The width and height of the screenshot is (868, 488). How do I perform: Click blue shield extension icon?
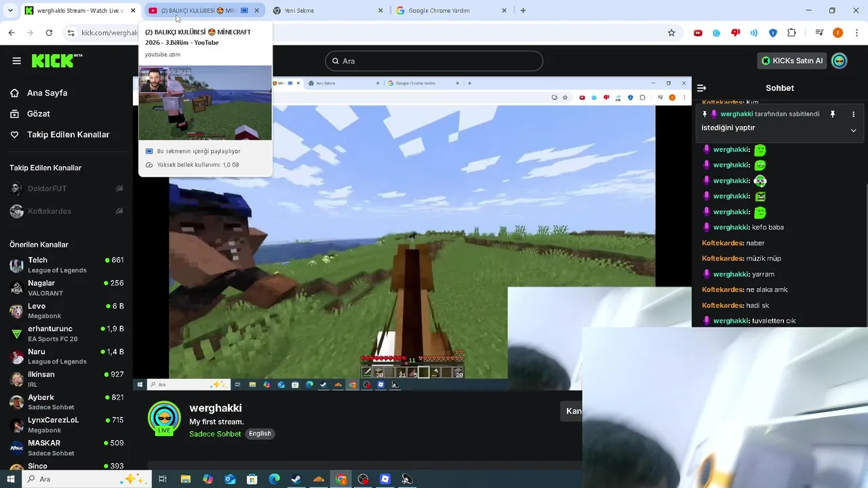pos(772,33)
